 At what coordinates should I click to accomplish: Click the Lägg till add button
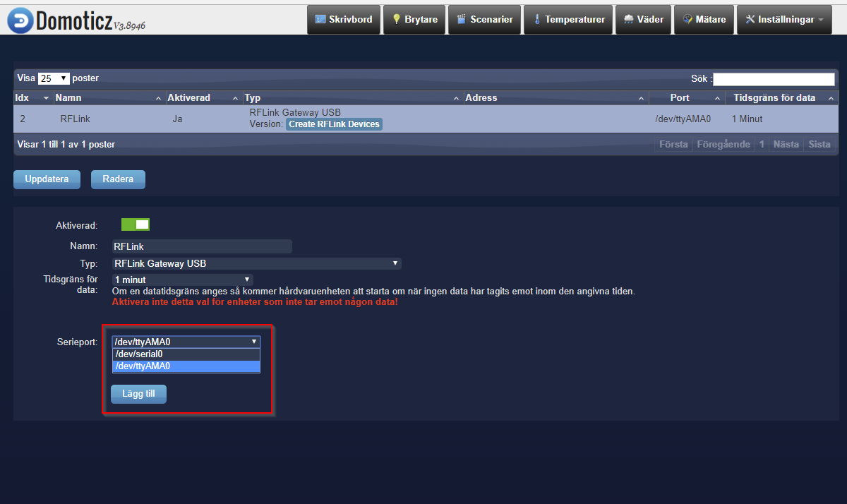pos(139,394)
